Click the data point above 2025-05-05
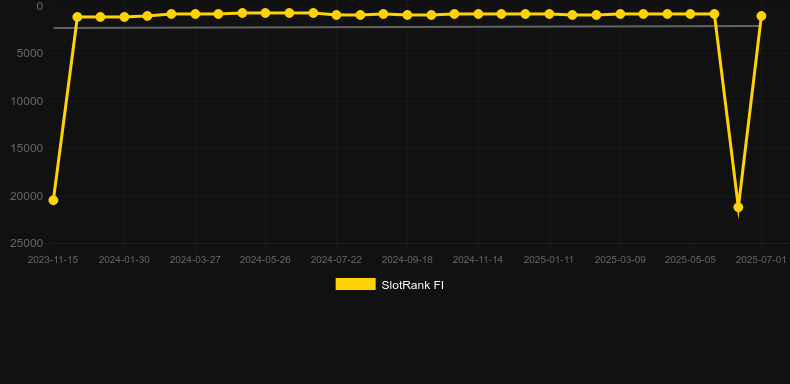The height and width of the screenshot is (384, 790). tap(690, 14)
